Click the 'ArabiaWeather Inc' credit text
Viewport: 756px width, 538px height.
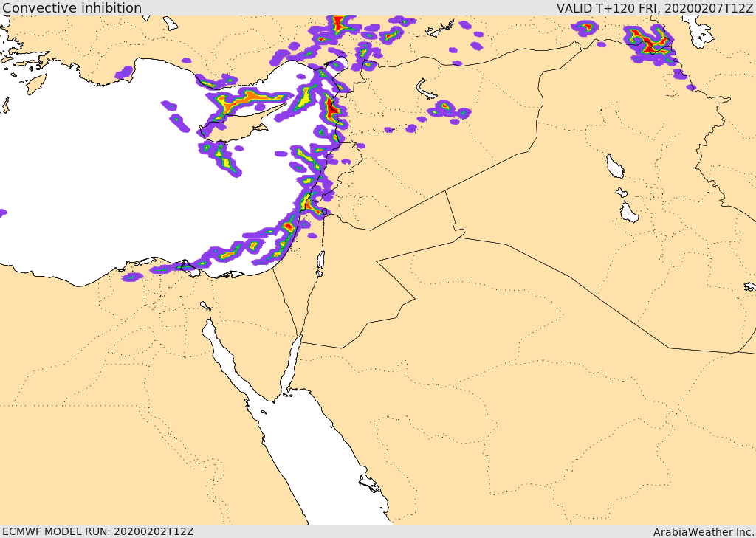pyautogui.click(x=704, y=532)
